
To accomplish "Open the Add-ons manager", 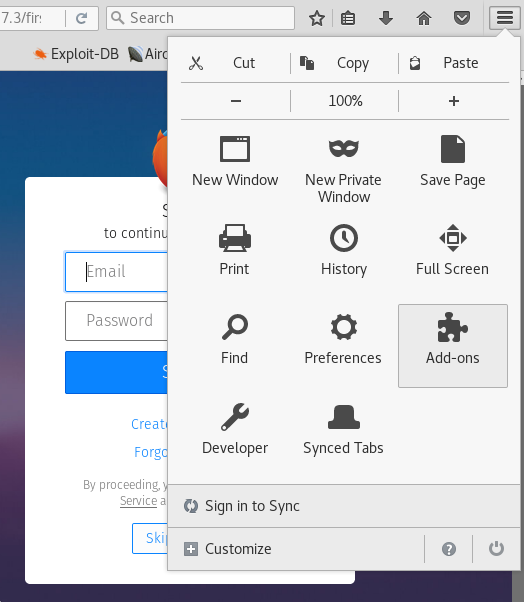I will 453,346.
